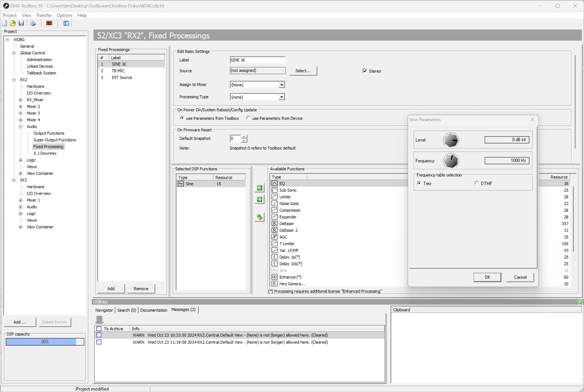Open the device transfer icon on the toolbar
Screen dimensions: 584x392
pos(49,23)
